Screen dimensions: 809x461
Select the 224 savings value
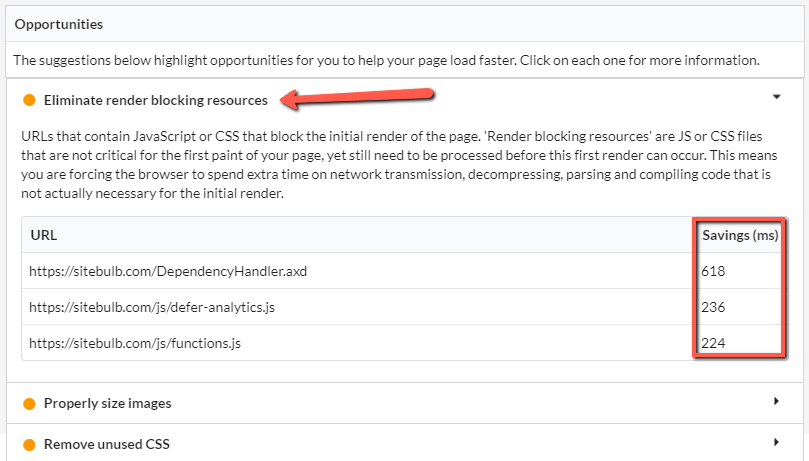click(x=713, y=343)
